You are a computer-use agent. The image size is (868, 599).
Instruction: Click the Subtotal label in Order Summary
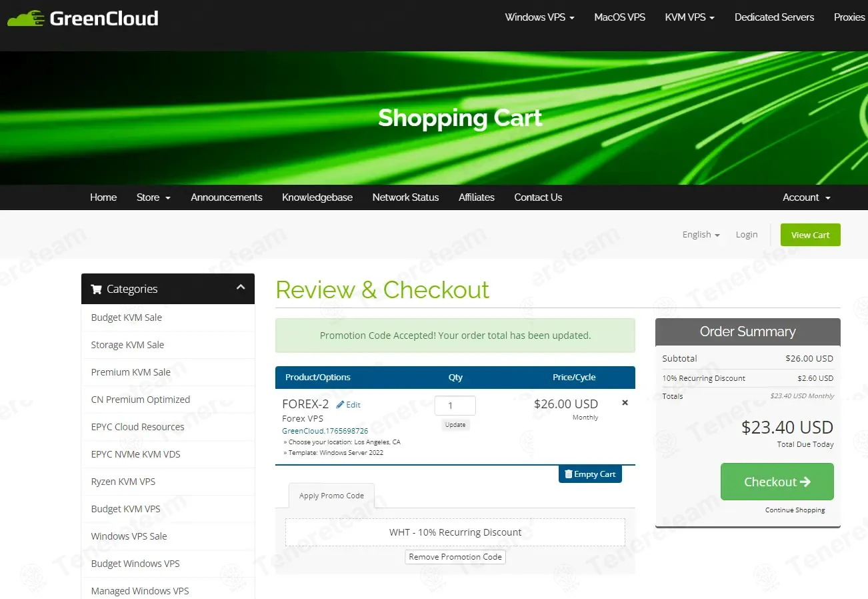(679, 358)
